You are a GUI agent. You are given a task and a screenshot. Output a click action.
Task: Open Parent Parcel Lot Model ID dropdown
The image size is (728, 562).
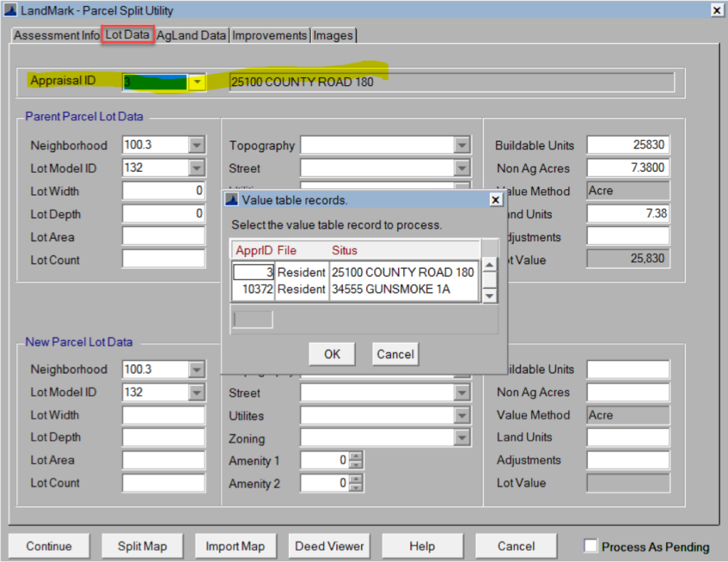[x=197, y=167]
